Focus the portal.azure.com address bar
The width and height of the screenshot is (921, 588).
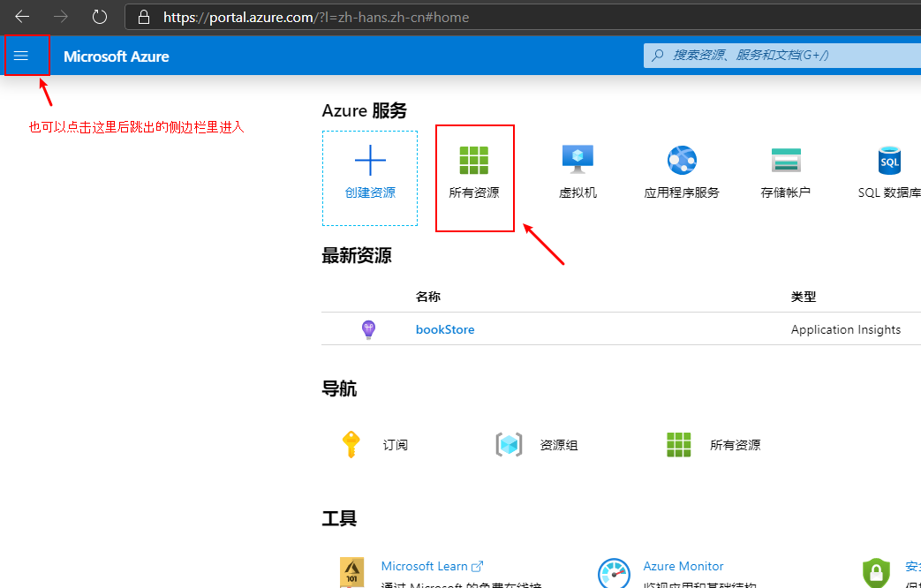[523, 17]
